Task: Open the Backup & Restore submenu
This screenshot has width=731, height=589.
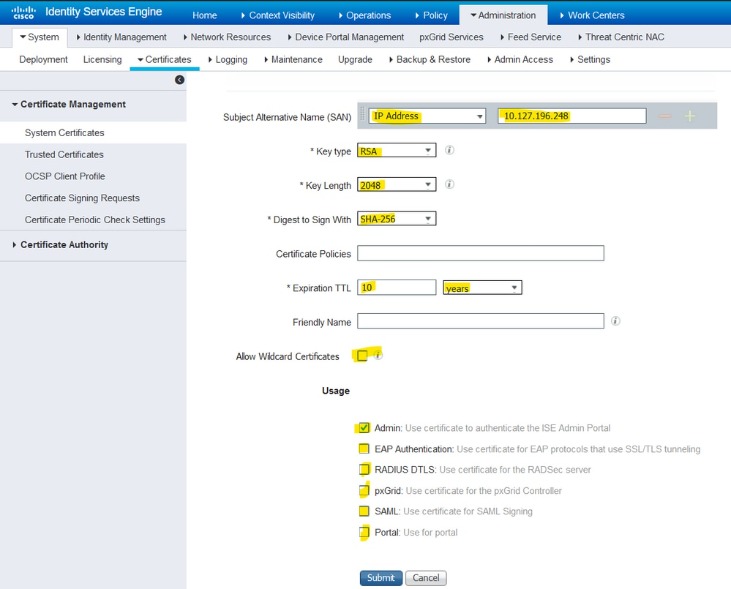Action: point(430,59)
